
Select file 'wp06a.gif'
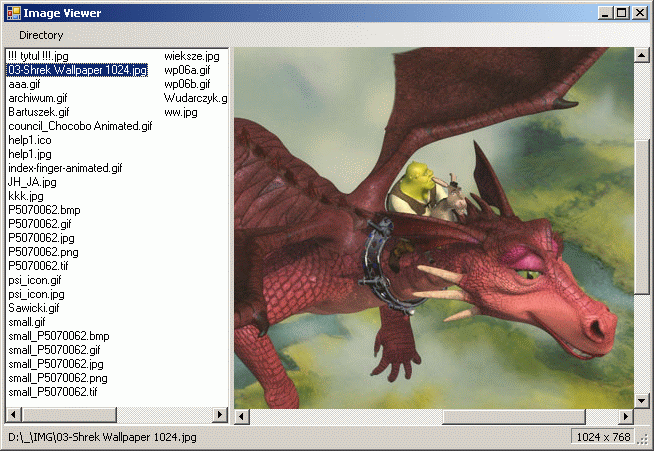pyautogui.click(x=187, y=70)
